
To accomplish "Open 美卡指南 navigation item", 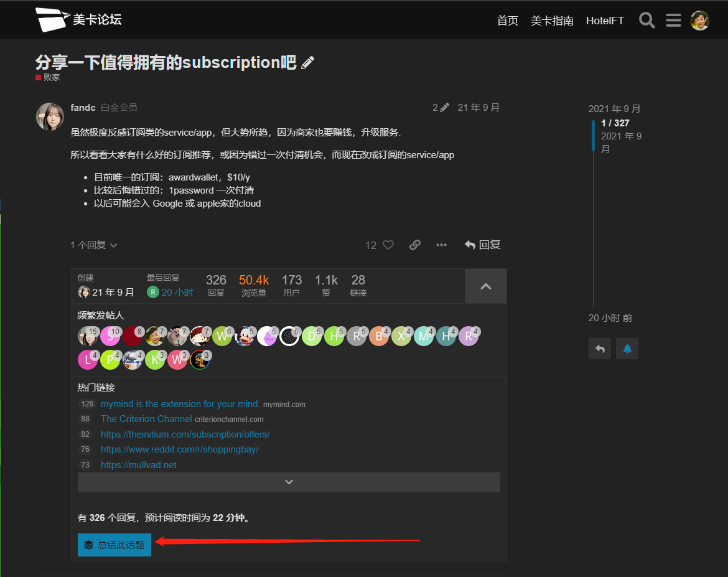I will [552, 21].
